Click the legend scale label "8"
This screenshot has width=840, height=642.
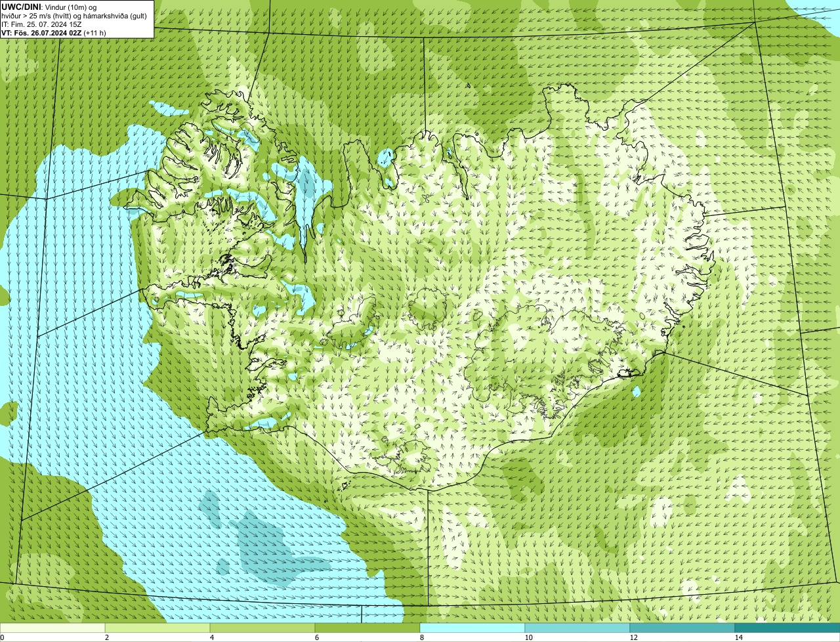tap(421, 637)
